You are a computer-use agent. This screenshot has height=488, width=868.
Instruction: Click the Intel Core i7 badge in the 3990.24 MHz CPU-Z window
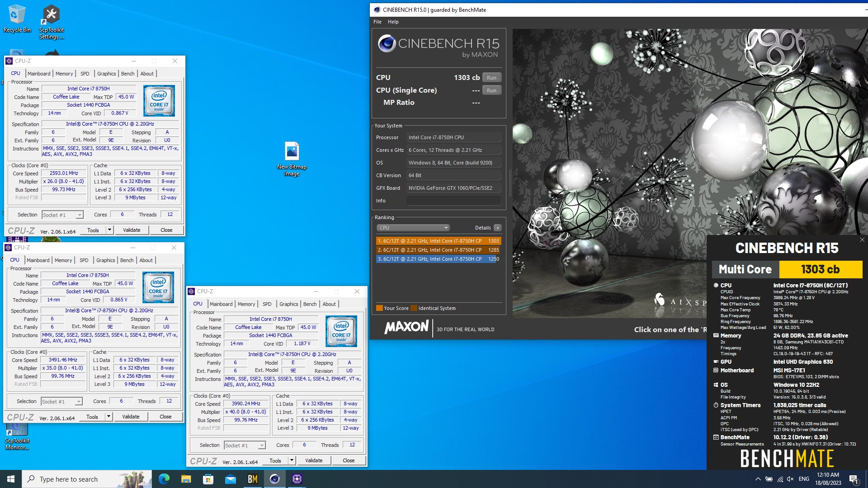point(341,331)
